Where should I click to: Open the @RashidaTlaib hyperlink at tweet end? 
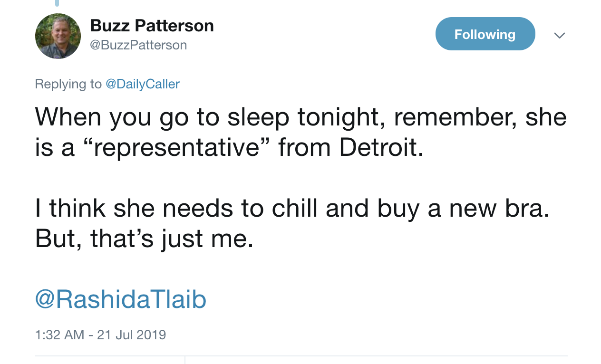[120, 299]
